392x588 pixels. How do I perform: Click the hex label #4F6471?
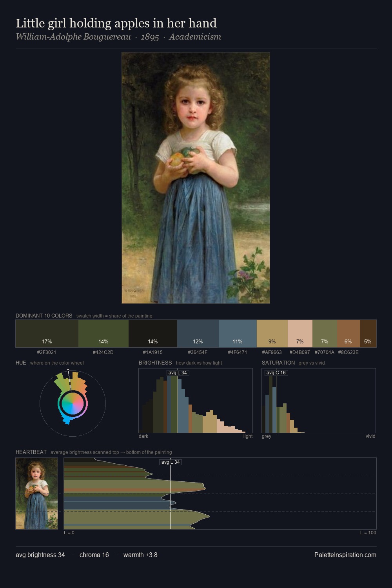(238, 352)
